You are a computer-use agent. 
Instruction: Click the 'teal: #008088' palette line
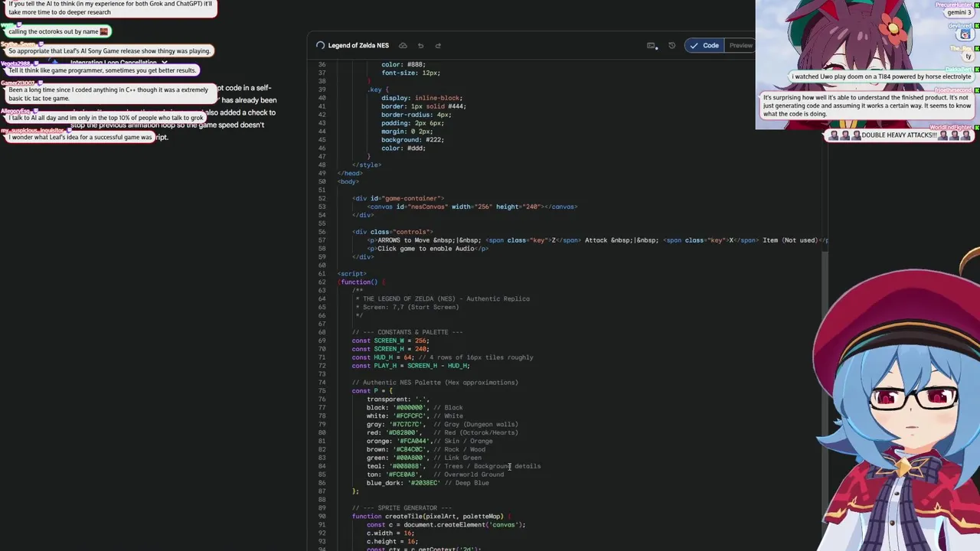tap(453, 466)
